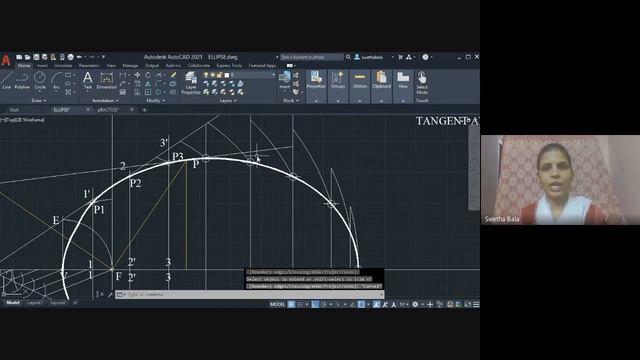The width and height of the screenshot is (640, 360).
Task: Open Layer Properties manager
Action: tap(191, 83)
